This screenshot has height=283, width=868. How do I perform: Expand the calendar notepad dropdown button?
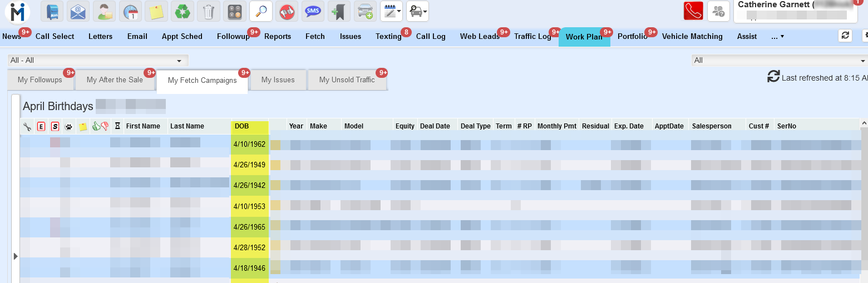[391, 11]
